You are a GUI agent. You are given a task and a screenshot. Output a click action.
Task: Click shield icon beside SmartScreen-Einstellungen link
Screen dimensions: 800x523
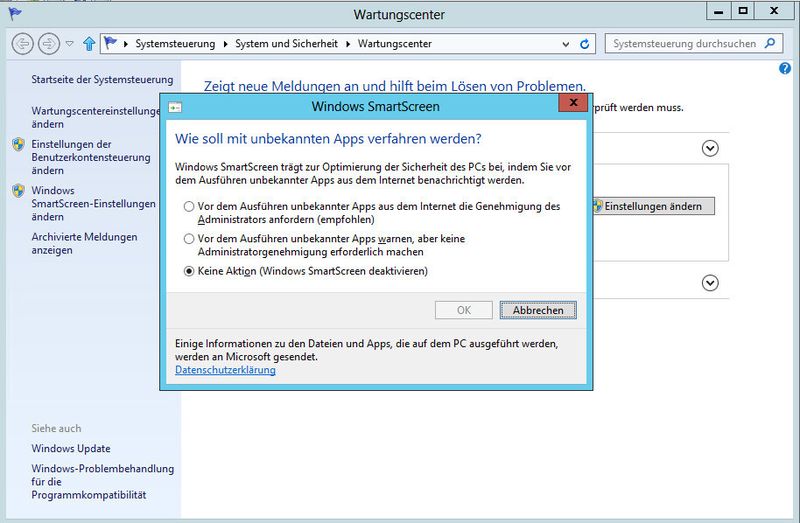point(18,191)
